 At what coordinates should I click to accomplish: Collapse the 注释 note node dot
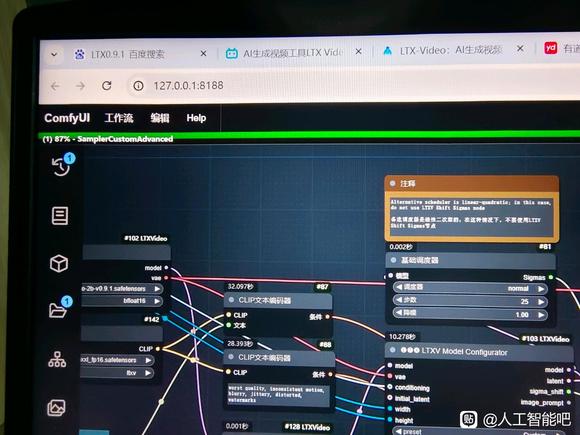click(x=392, y=183)
